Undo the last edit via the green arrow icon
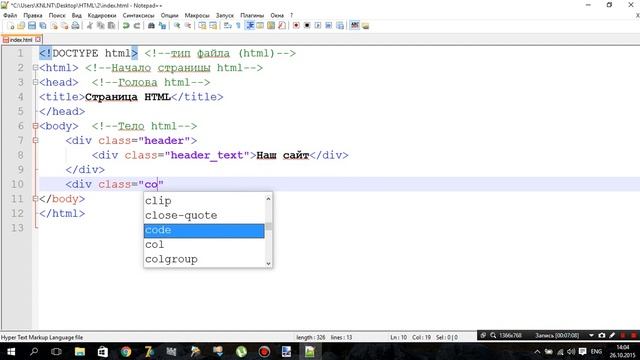This screenshot has width=640, height=360. click(x=126, y=26)
